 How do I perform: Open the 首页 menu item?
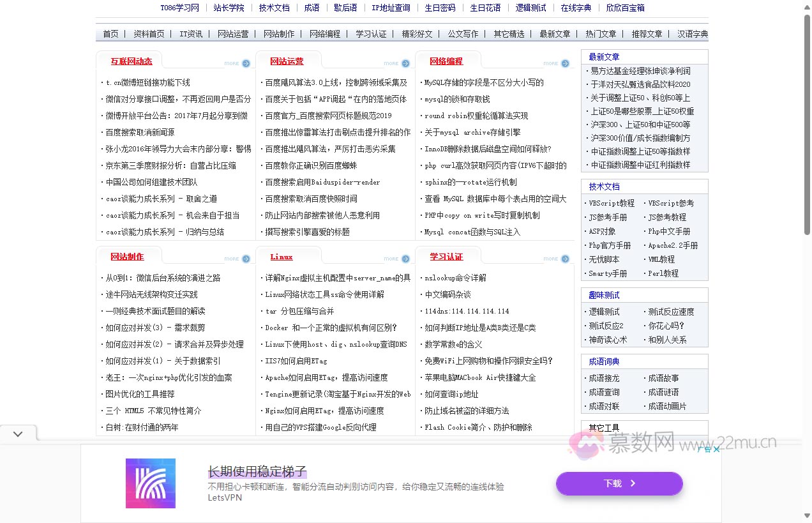click(110, 34)
